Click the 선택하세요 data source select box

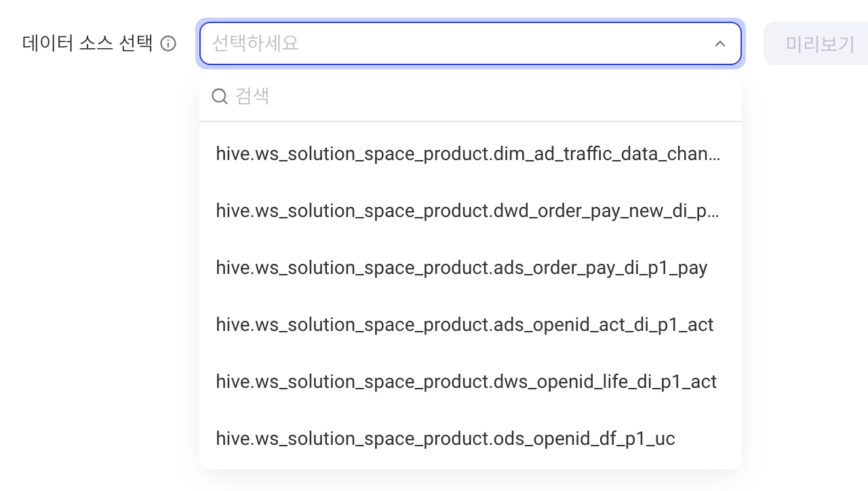click(471, 43)
